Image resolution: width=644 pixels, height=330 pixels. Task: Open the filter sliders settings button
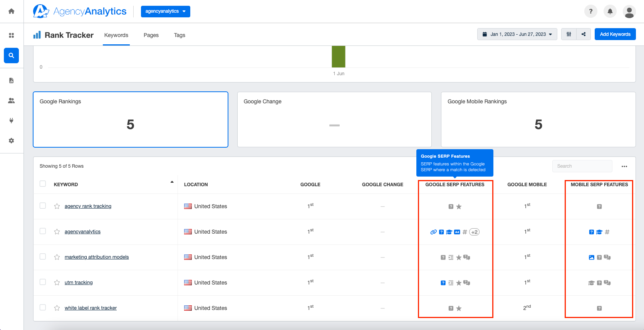coord(569,34)
